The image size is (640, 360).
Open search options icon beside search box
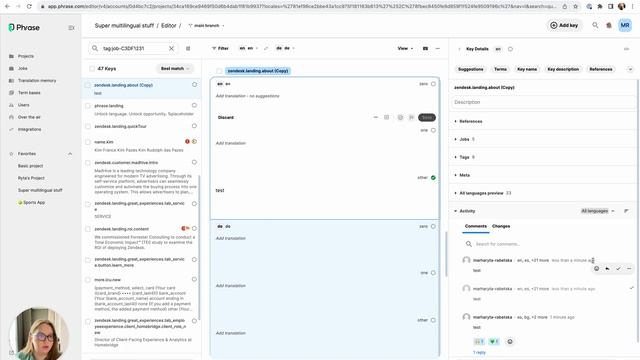point(188,48)
